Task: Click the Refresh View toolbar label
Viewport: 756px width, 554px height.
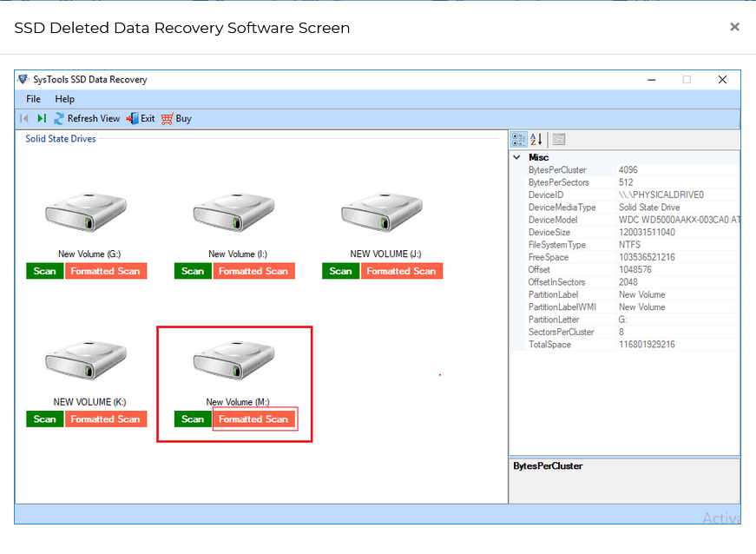Action: [94, 119]
